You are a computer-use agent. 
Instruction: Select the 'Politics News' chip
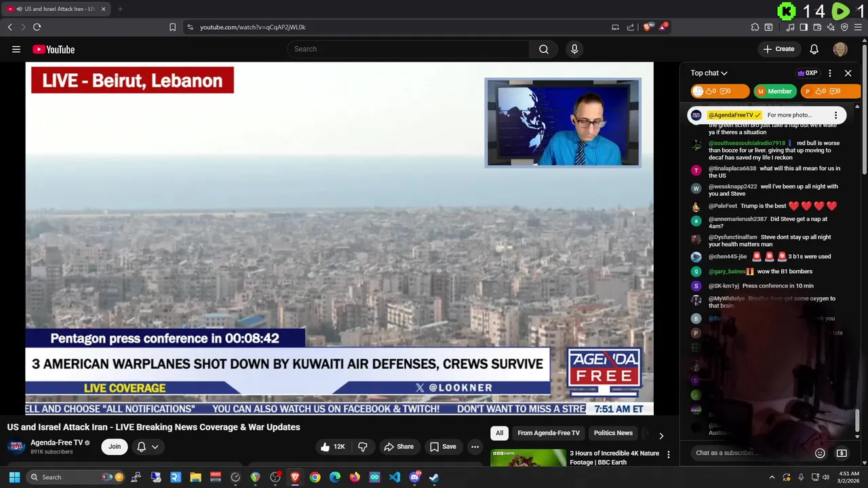coord(613,433)
